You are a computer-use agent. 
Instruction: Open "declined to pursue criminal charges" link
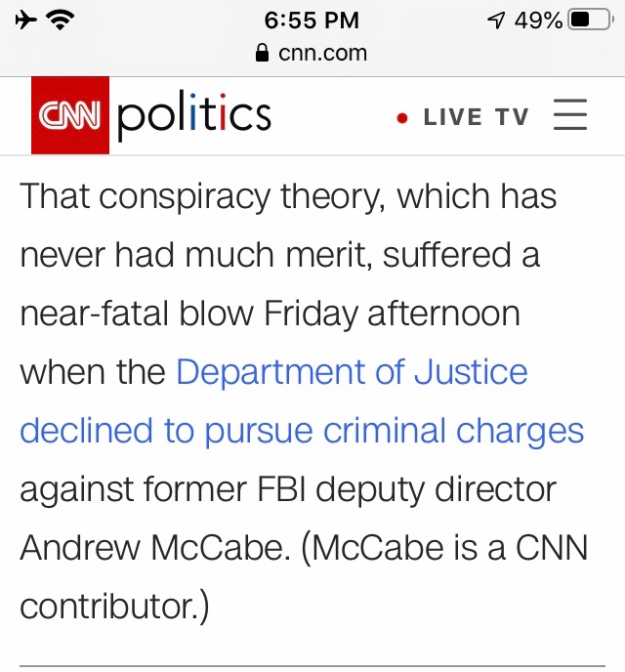click(302, 431)
